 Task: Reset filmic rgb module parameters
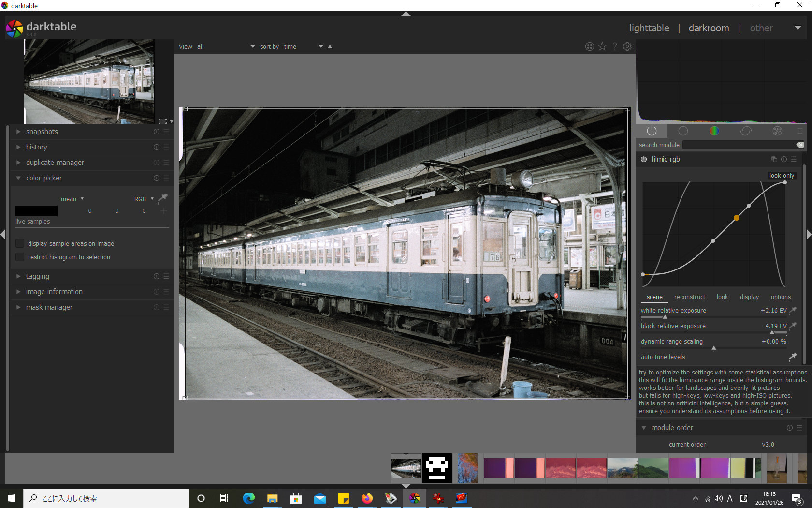tap(784, 159)
